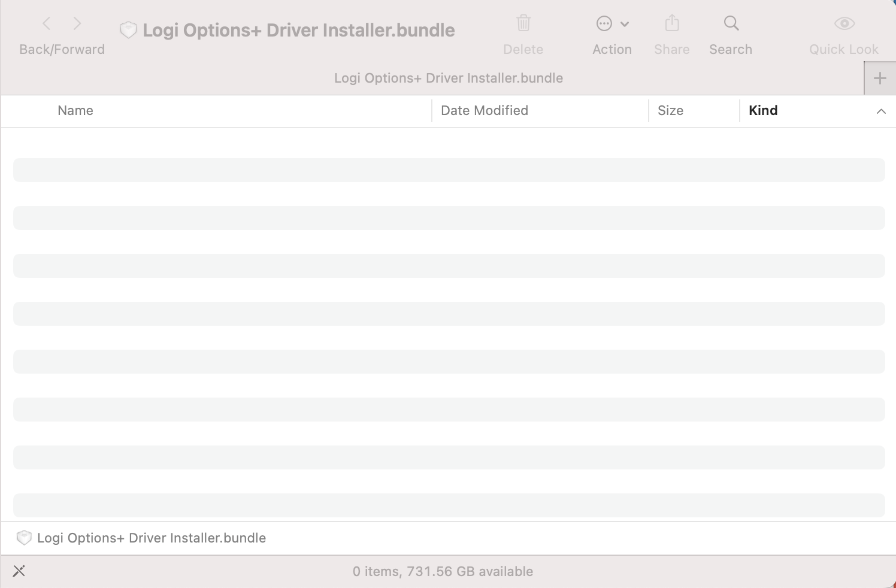896x588 pixels.
Task: Add a new tab with the plus button
Action: click(x=880, y=78)
